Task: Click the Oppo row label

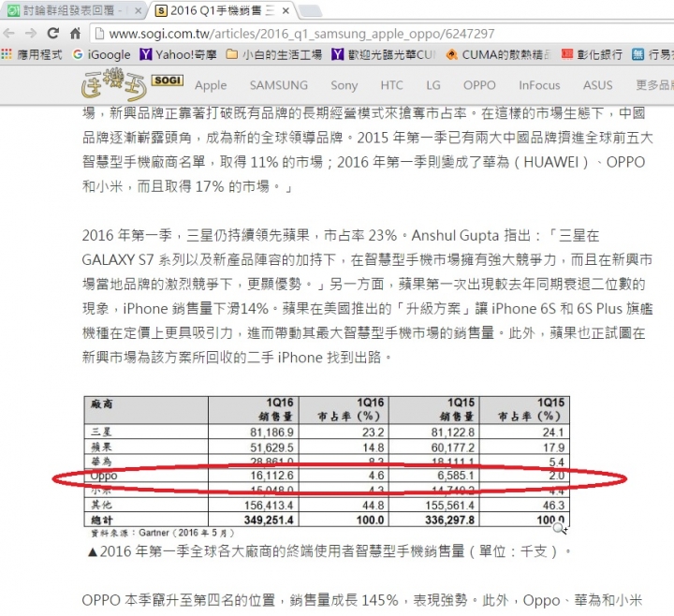Action: pyautogui.click(x=104, y=476)
